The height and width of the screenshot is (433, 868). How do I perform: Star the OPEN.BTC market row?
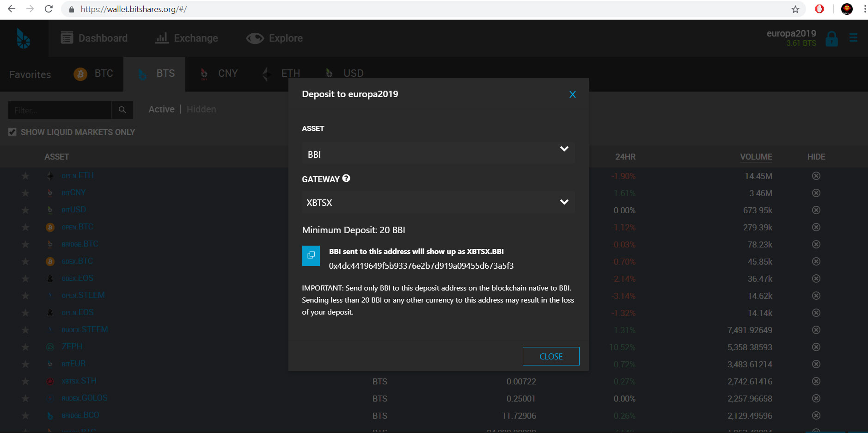(25, 227)
